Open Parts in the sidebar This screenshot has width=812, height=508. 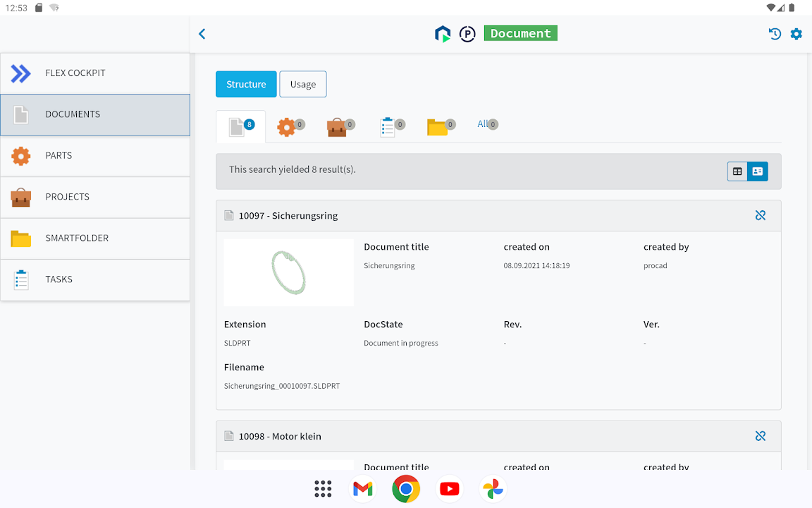coord(95,156)
